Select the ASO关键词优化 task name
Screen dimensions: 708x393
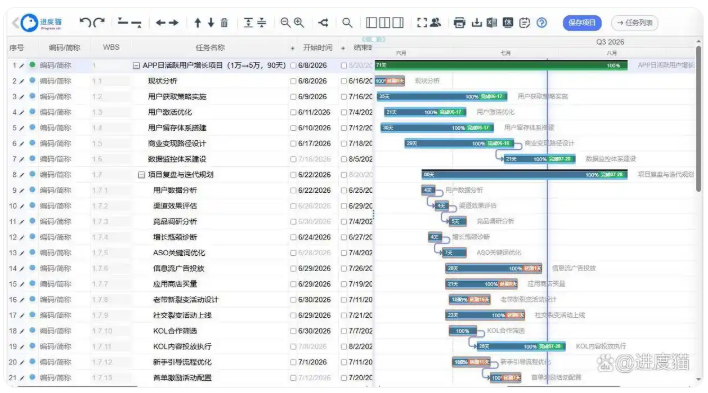[x=179, y=253]
